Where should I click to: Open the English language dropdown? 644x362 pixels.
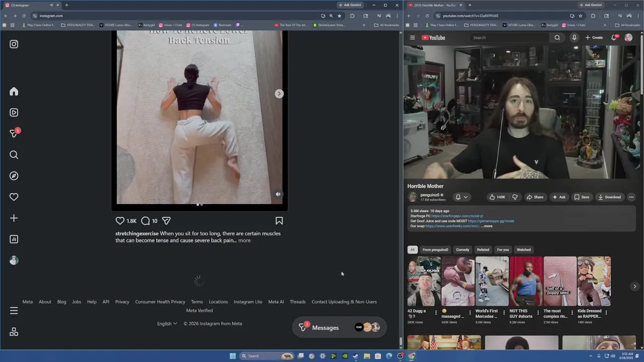tap(167, 324)
